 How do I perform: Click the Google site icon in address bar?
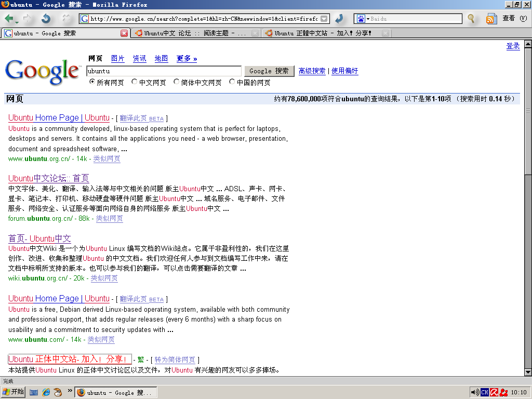[85, 19]
